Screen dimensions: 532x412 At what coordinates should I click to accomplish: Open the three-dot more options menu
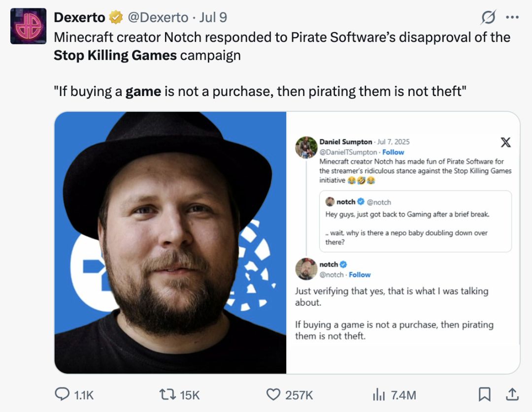click(512, 18)
